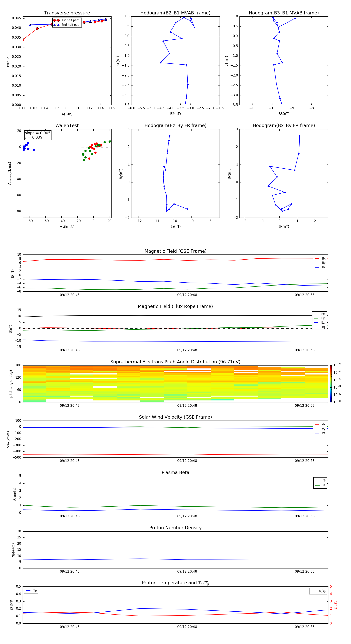Click the 'B2(nT)' x-axis label

point(175,114)
